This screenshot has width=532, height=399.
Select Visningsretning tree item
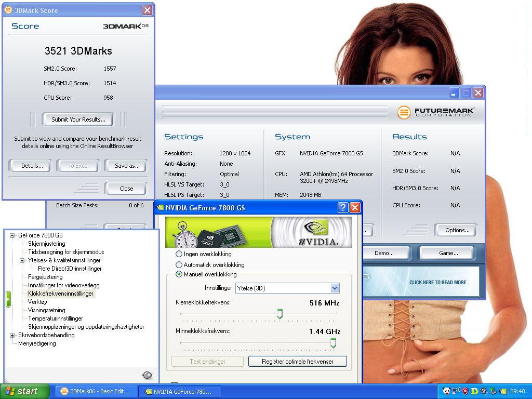click(x=46, y=310)
